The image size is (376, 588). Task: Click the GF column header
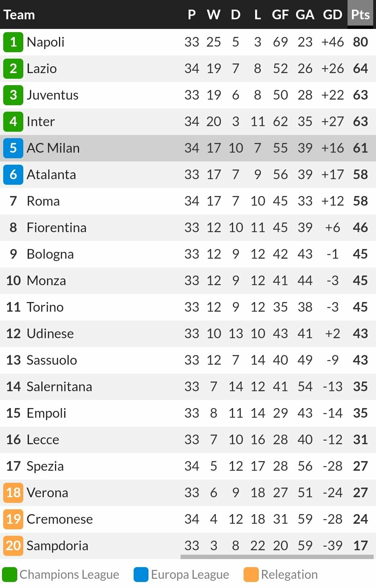coord(280,14)
